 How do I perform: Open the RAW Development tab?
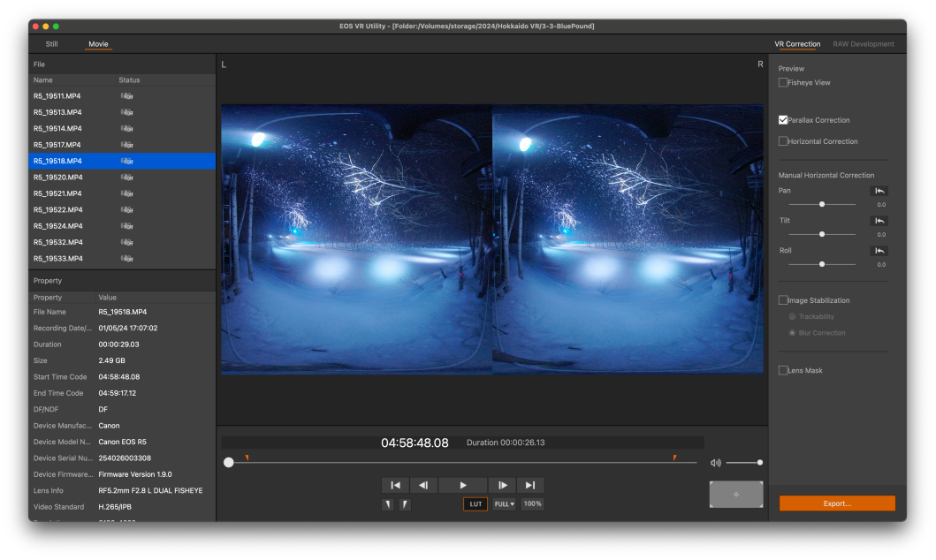863,44
